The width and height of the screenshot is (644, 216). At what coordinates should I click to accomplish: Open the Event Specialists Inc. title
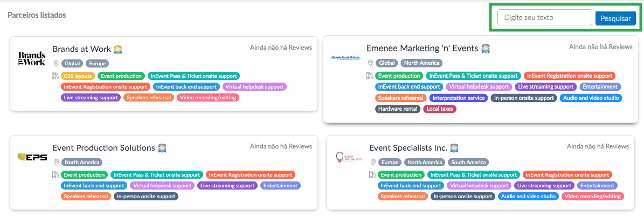[408, 147]
